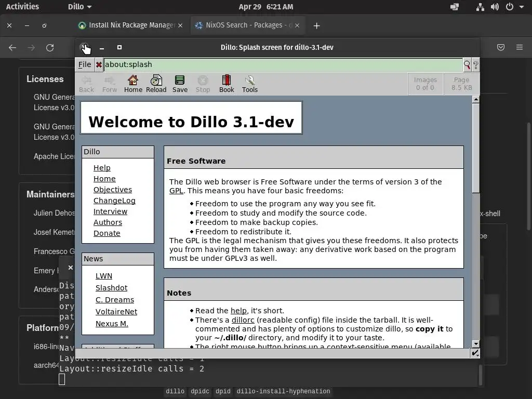Open the Help link
The height and width of the screenshot is (399, 532).
[102, 168]
